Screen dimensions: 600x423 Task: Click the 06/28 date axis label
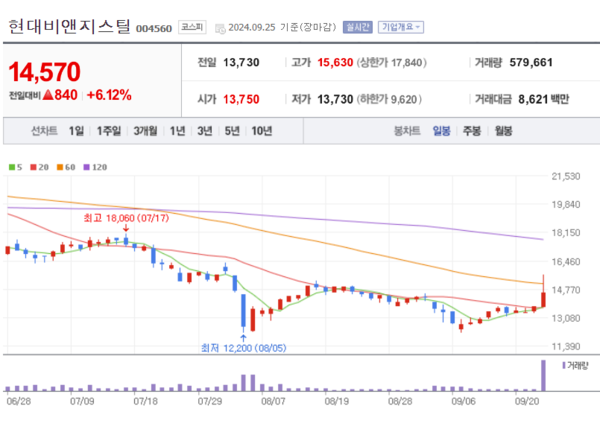[19, 402]
